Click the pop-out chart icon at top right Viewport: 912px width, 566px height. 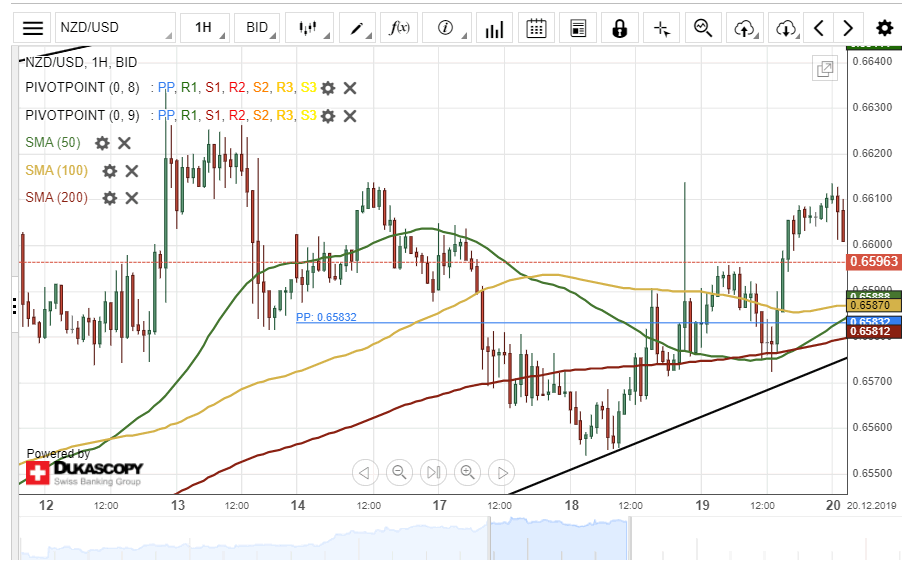825,69
